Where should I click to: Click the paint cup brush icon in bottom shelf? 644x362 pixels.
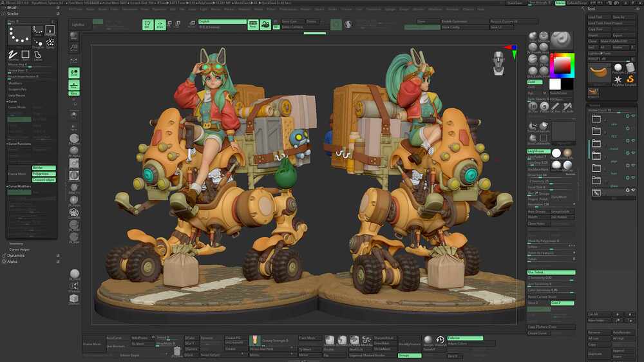pos(254,340)
